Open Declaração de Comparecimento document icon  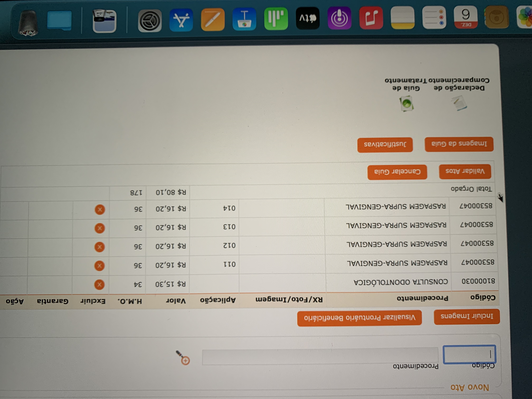(x=459, y=103)
